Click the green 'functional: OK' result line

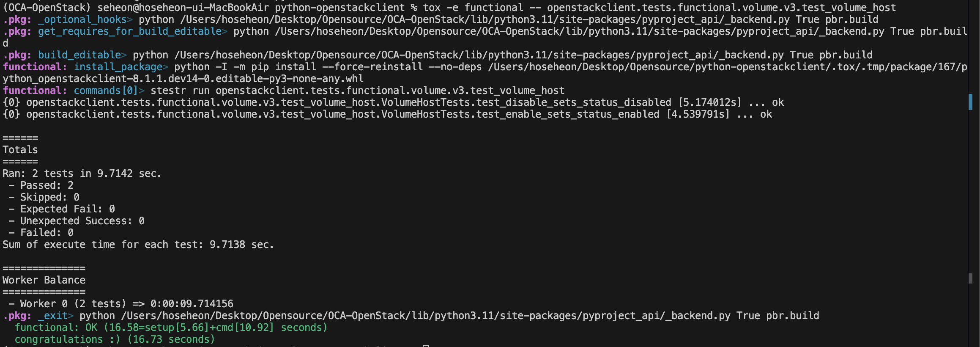click(x=171, y=328)
